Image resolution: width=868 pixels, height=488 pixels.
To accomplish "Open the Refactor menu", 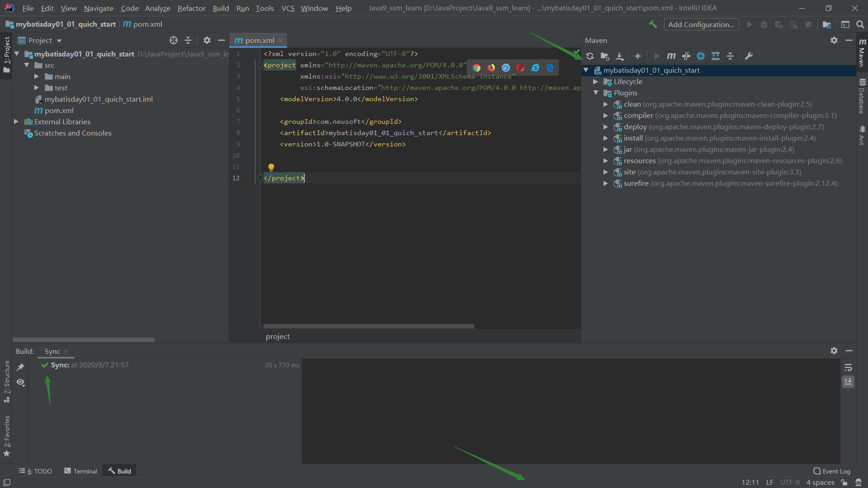I will click(x=191, y=8).
